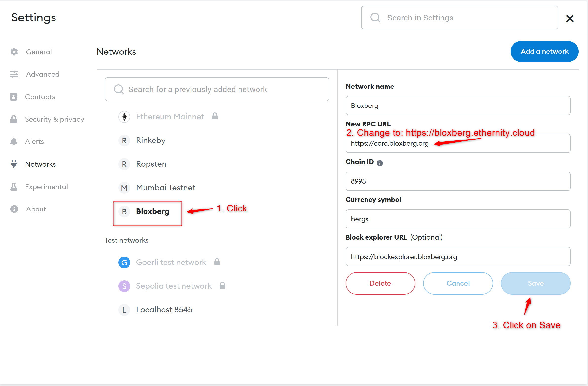Image resolution: width=588 pixels, height=386 pixels.
Task: Click the About info icon
Action: coord(14,209)
